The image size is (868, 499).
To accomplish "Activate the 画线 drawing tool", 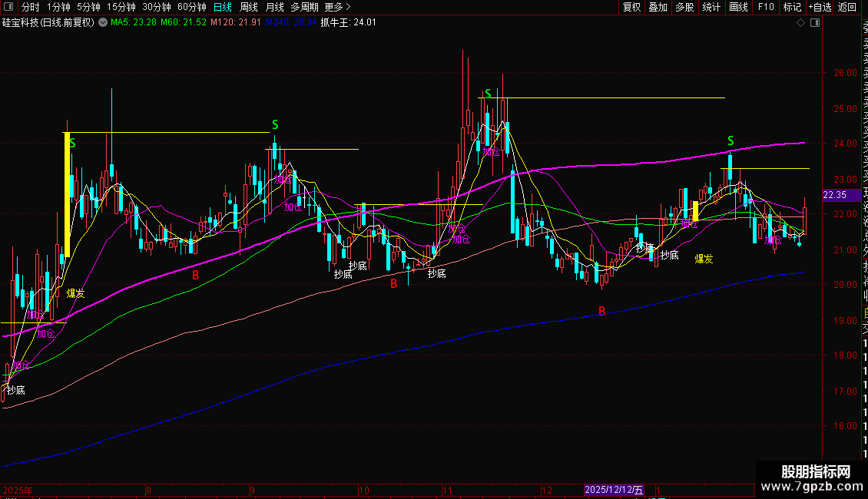I will point(738,7).
